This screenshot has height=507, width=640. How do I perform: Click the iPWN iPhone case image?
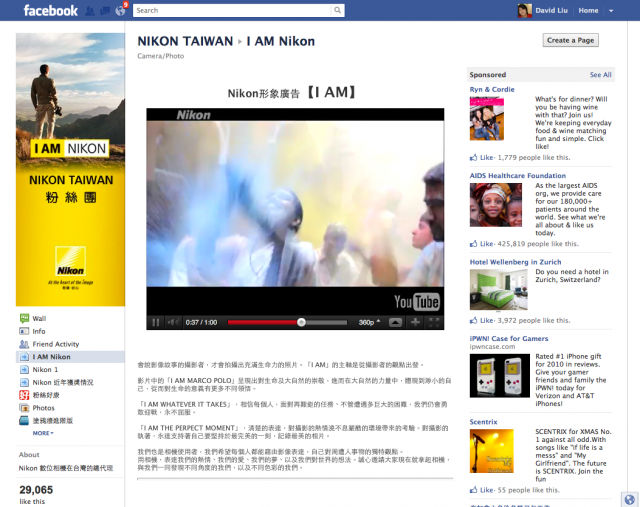tap(500, 376)
